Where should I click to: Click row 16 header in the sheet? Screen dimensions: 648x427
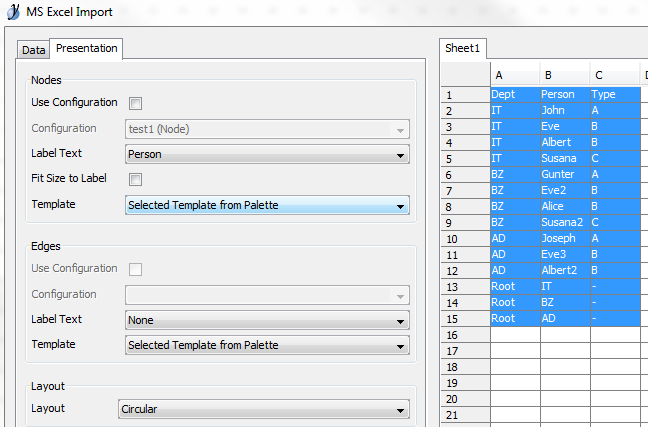click(x=465, y=335)
